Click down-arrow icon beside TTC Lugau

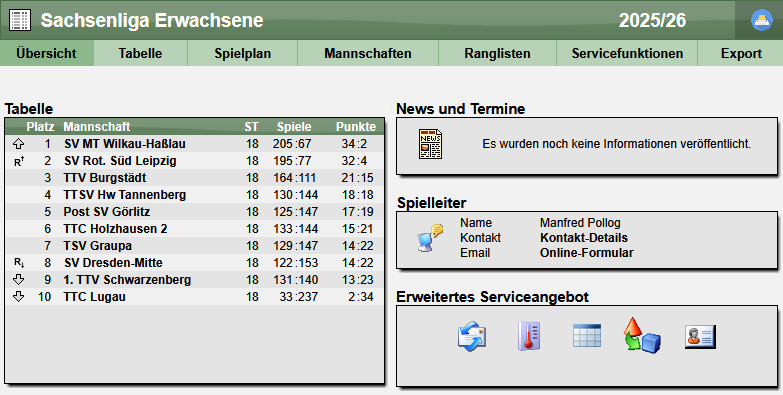coord(18,297)
